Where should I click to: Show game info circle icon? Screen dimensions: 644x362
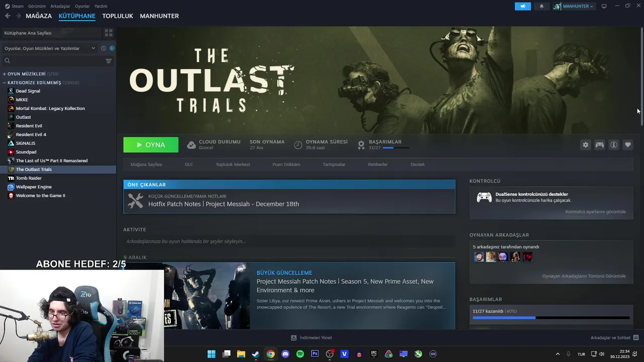pos(614,145)
